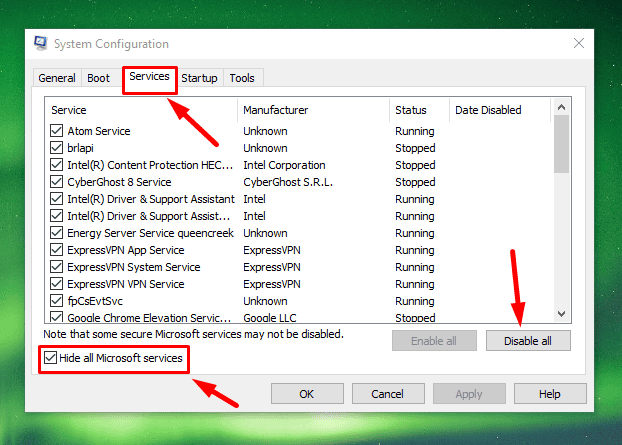Click the System Configuration title bar icon
This screenshot has height=445, width=622.
pyautogui.click(x=40, y=43)
